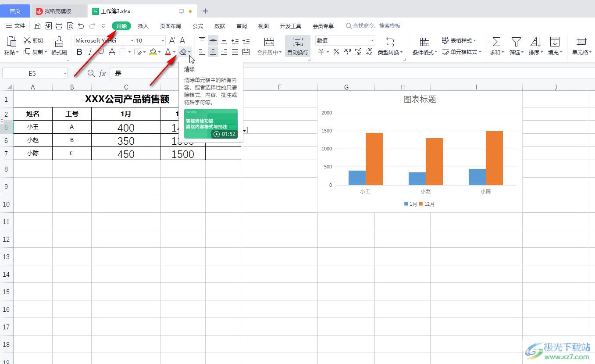Click the 筛选 Filter button
595x364 pixels.
click(x=516, y=46)
